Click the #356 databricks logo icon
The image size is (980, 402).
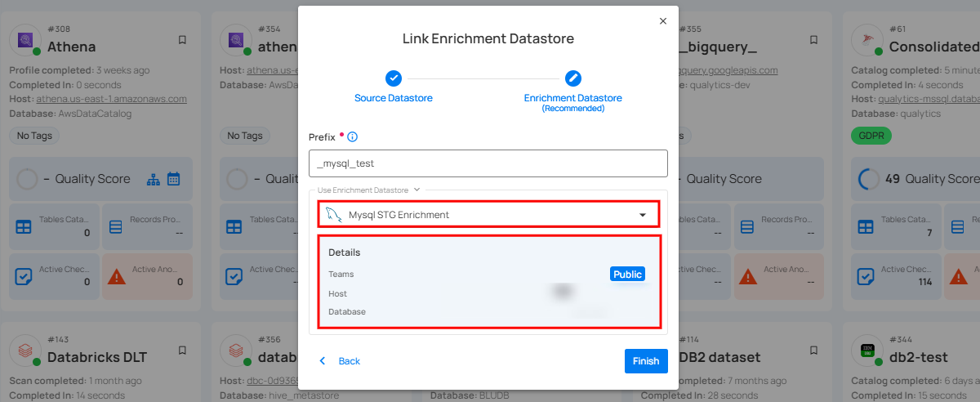point(236,350)
